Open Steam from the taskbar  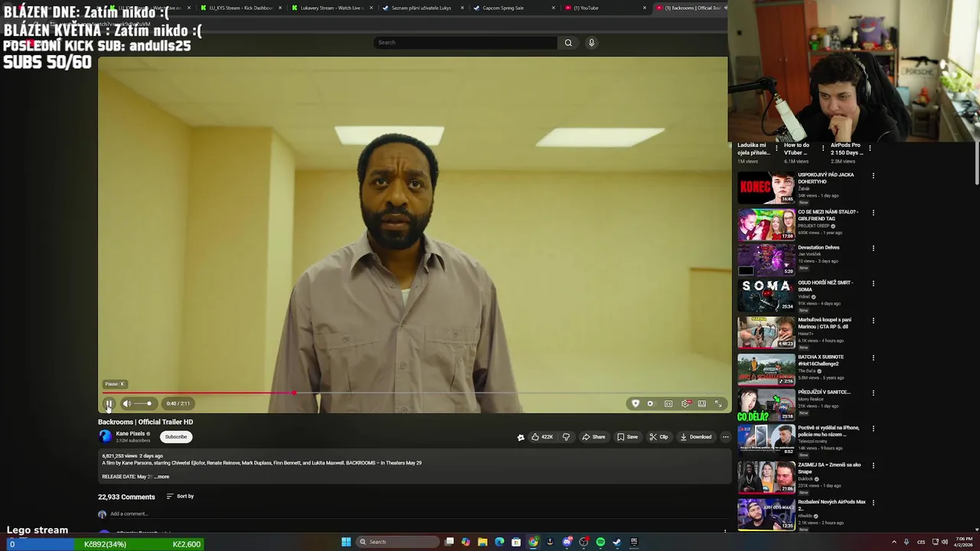click(x=617, y=542)
